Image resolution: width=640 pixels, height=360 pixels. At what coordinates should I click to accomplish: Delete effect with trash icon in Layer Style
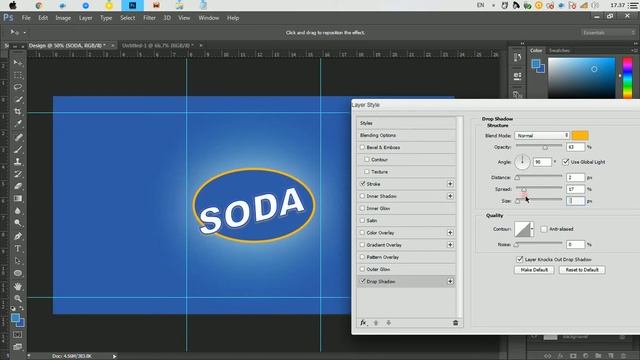[456, 323]
